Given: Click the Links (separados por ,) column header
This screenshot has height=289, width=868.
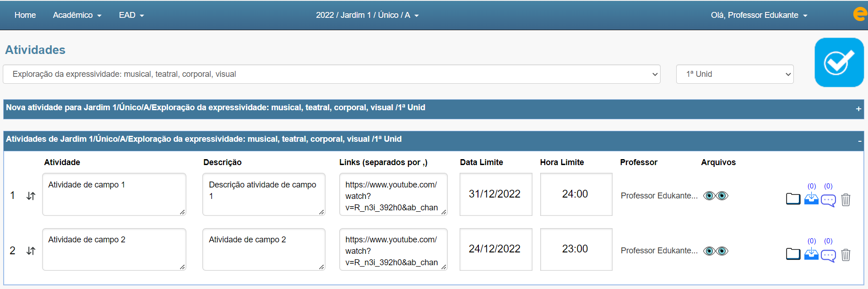Looking at the screenshot, I should pyautogui.click(x=383, y=162).
